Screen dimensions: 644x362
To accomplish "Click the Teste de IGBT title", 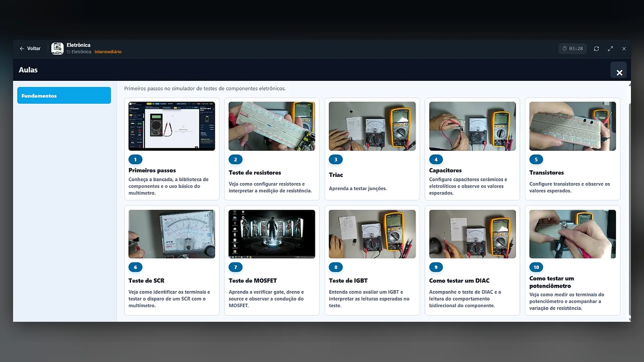I will (x=348, y=281).
